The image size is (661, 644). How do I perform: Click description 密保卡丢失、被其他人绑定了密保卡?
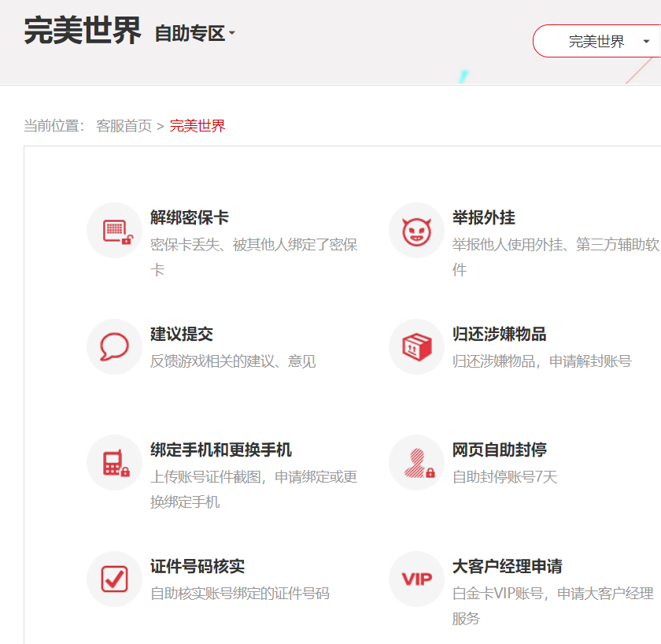click(253, 257)
